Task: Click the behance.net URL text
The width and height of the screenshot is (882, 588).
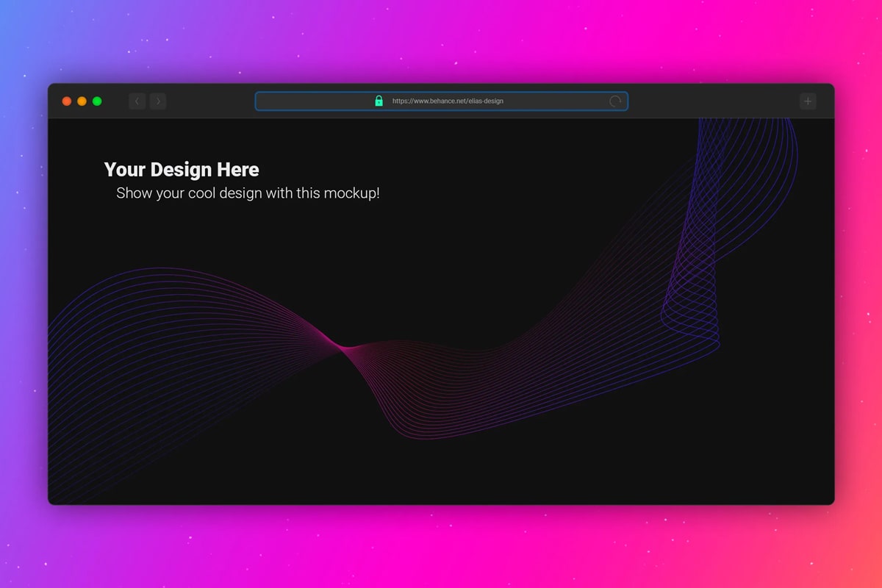Action: click(x=448, y=101)
